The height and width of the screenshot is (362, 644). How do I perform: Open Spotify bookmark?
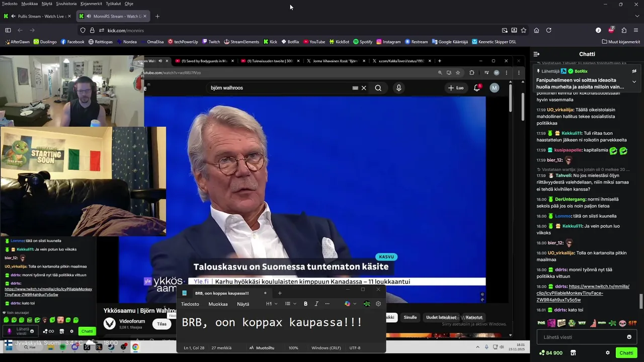pos(363,42)
